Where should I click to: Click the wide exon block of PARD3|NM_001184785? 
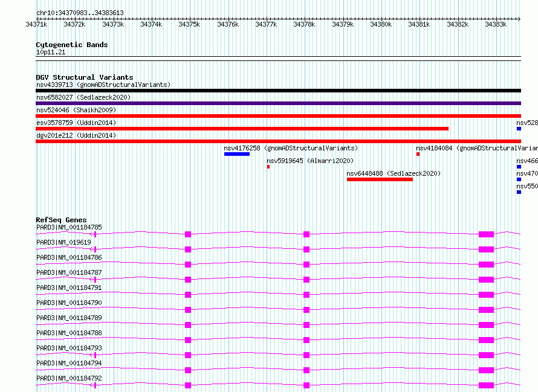486,234
